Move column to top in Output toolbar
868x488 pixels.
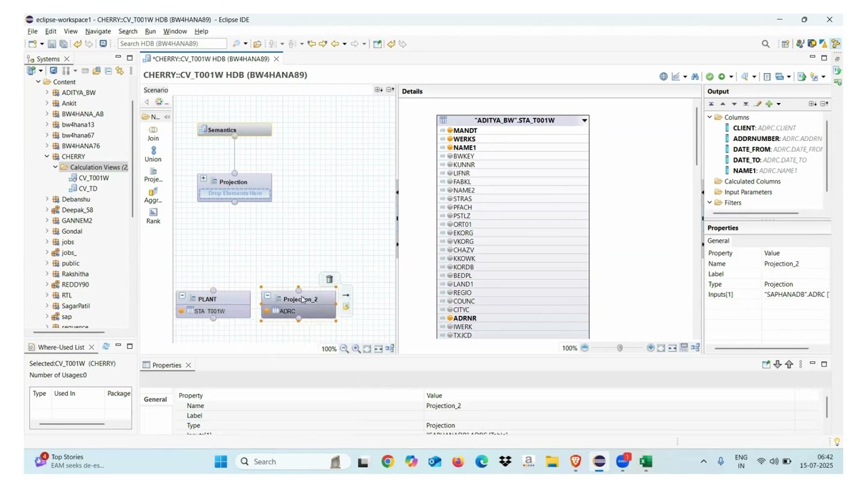click(x=711, y=104)
